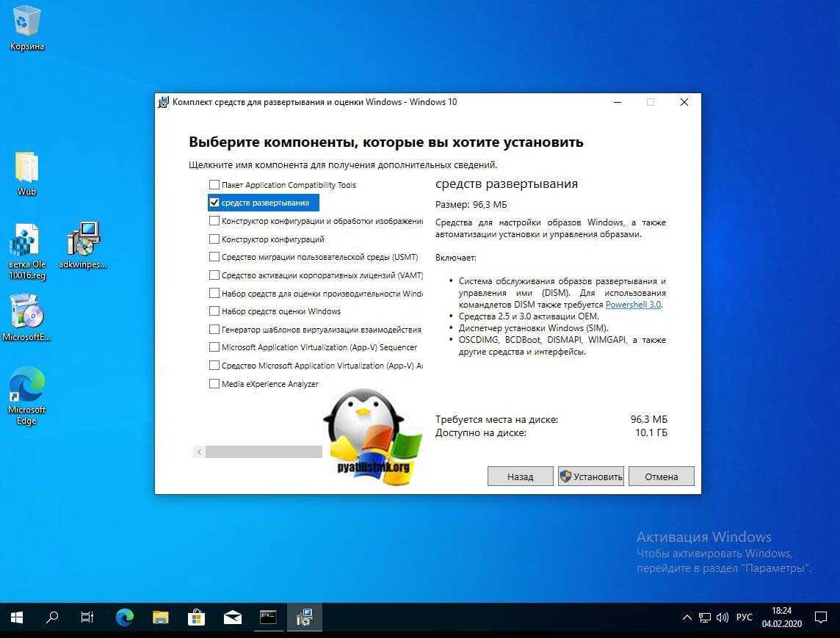The width and height of the screenshot is (840, 638).
Task: Click horizontal scrollbar left arrow
Action: click(199, 452)
